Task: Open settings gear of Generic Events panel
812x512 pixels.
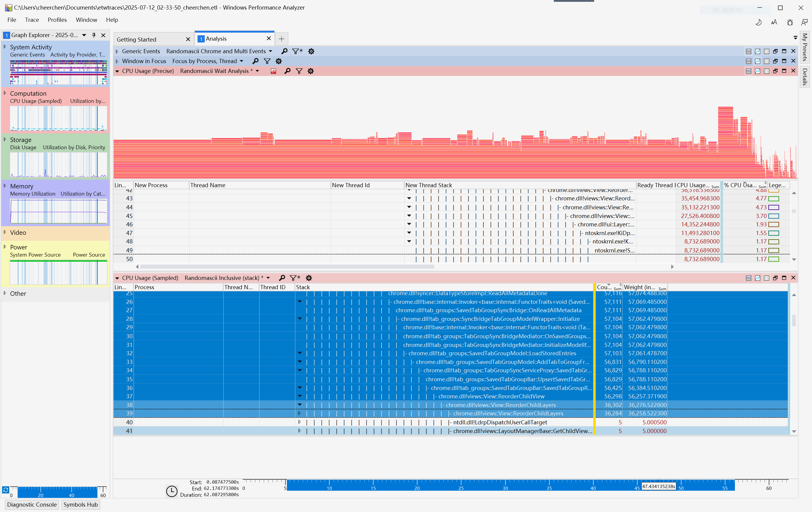Action: (311, 51)
